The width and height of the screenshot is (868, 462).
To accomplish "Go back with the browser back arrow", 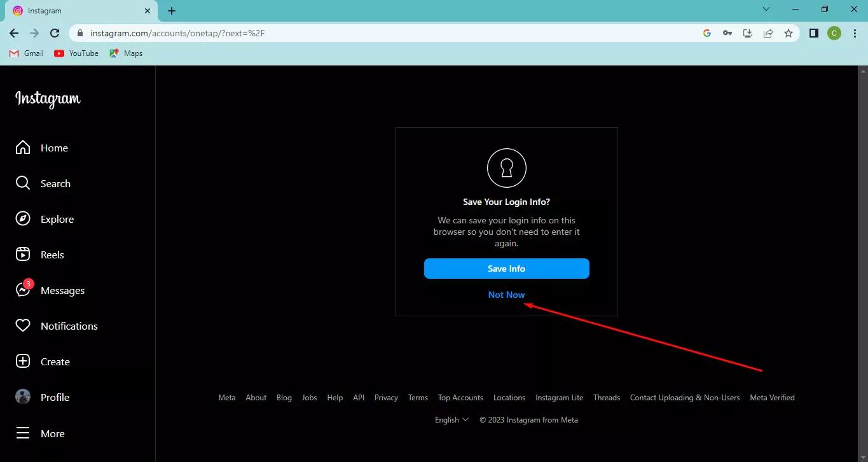I will tap(14, 33).
